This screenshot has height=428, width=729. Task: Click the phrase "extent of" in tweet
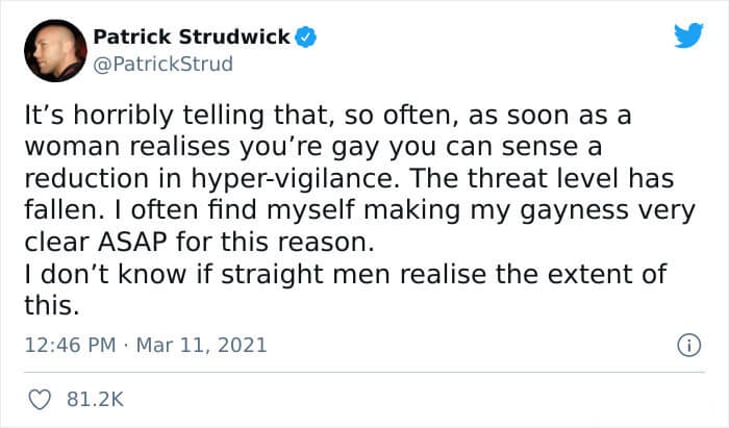(607, 274)
